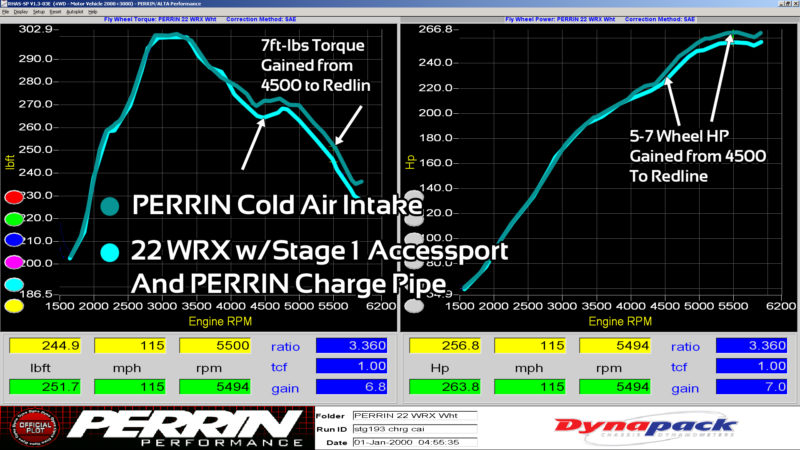This screenshot has width=800, height=450.
Task: Open the Help menu
Action: click(92, 12)
